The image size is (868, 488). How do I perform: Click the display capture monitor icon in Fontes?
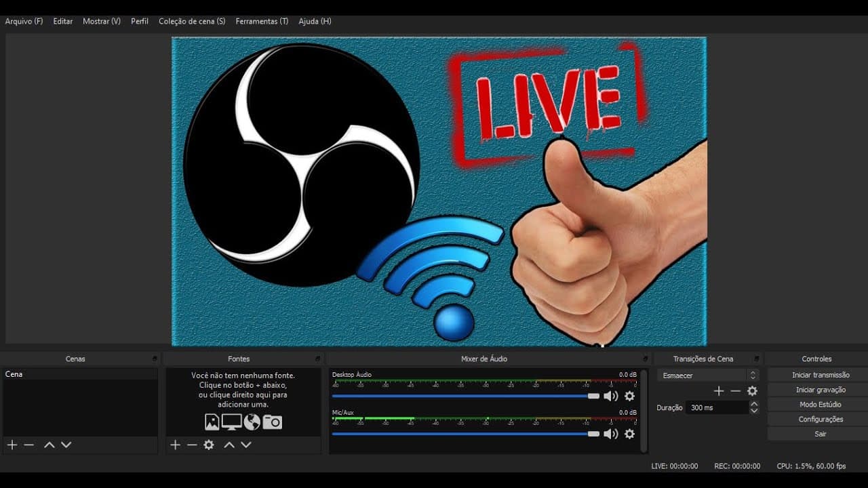232,422
